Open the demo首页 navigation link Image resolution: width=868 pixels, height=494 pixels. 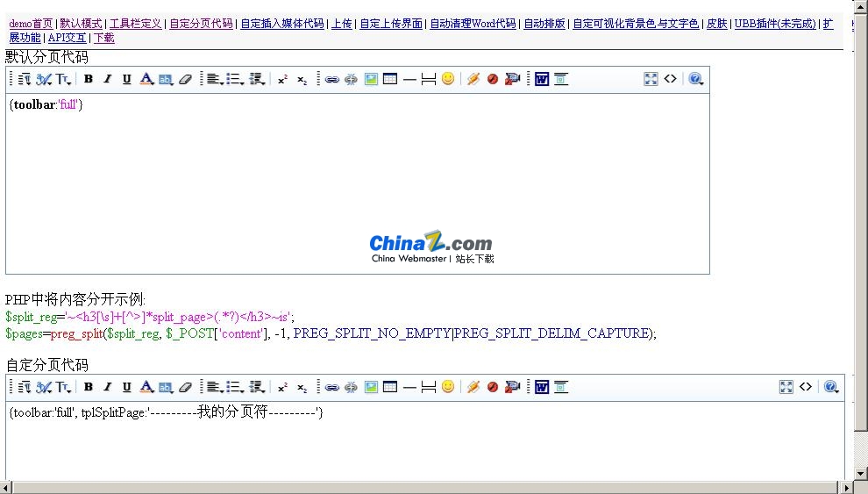31,24
